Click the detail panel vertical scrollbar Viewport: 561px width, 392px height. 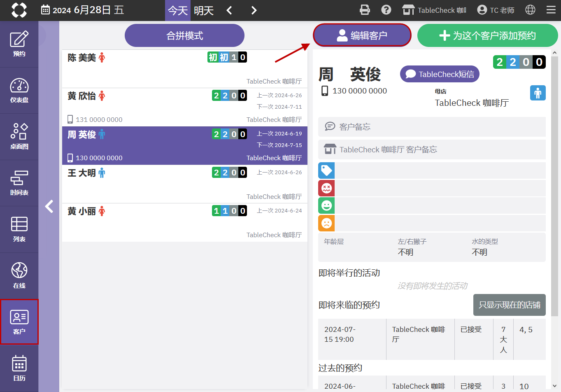click(554, 186)
